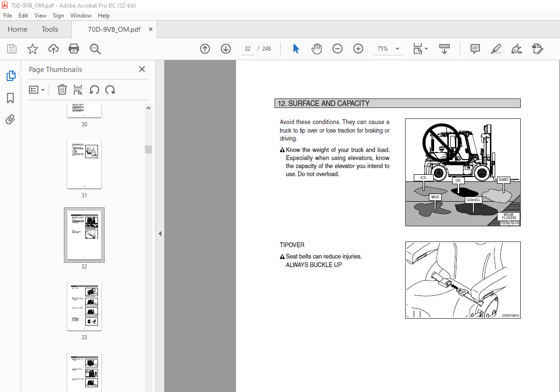Image resolution: width=560 pixels, height=392 pixels.
Task: Open the Edit menu
Action: pos(23,16)
